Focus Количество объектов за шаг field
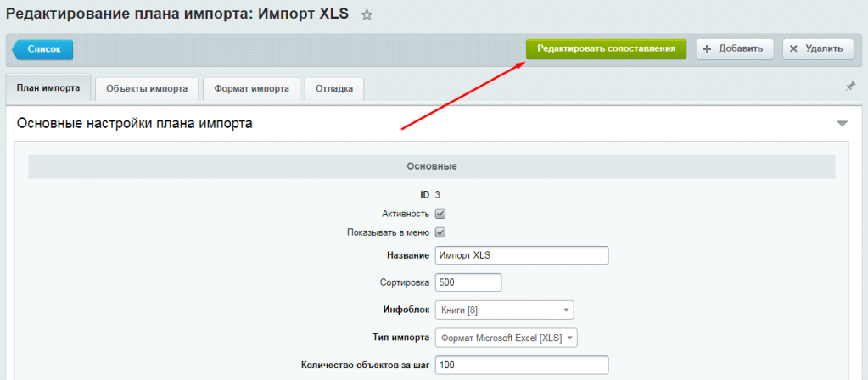 coord(522,365)
